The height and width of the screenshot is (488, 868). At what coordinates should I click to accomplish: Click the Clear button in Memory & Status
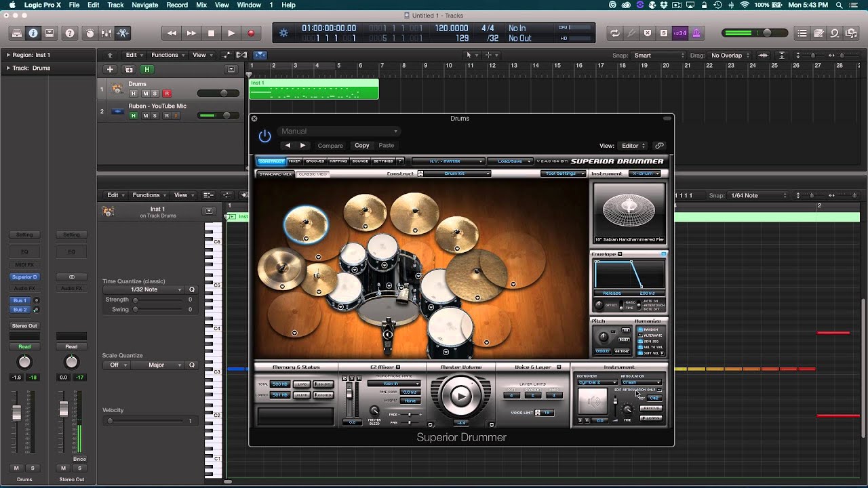(302, 395)
